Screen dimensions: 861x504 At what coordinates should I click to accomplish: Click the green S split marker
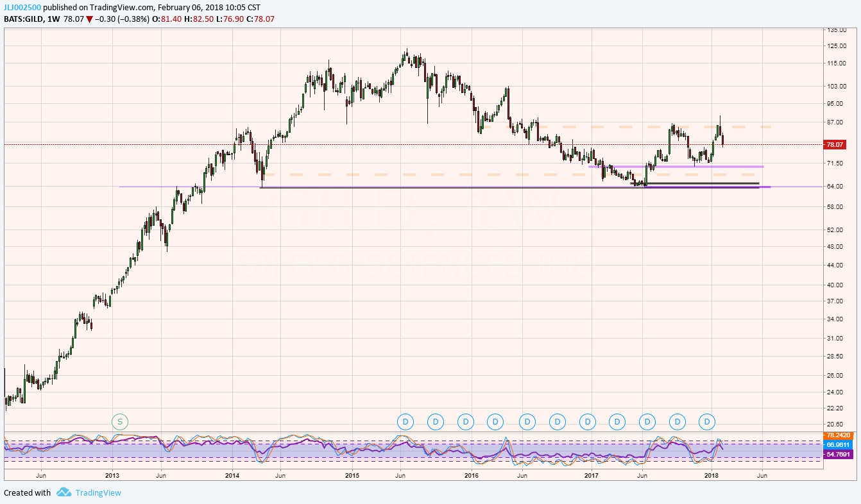(119, 421)
